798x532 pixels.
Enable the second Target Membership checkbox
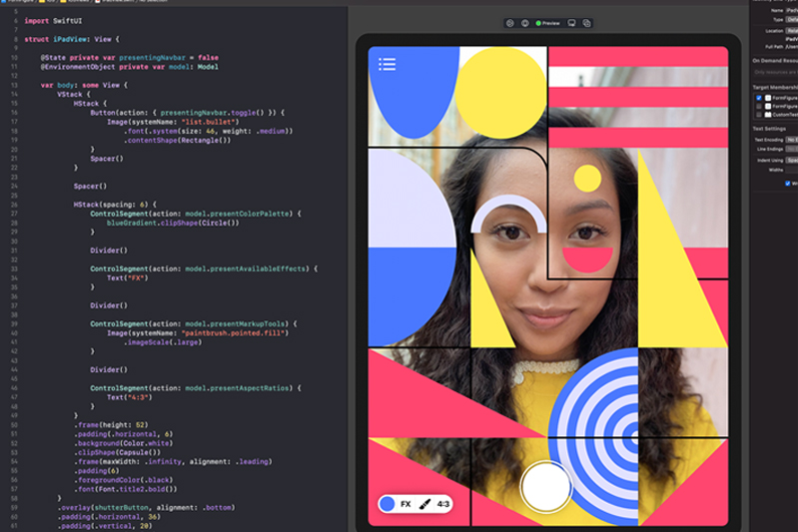tap(759, 106)
